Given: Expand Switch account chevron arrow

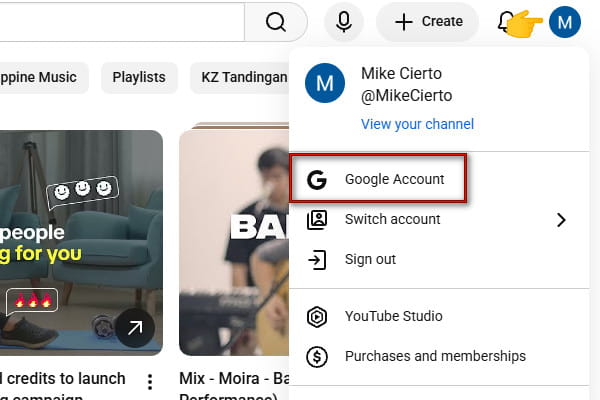Looking at the screenshot, I should (561, 220).
